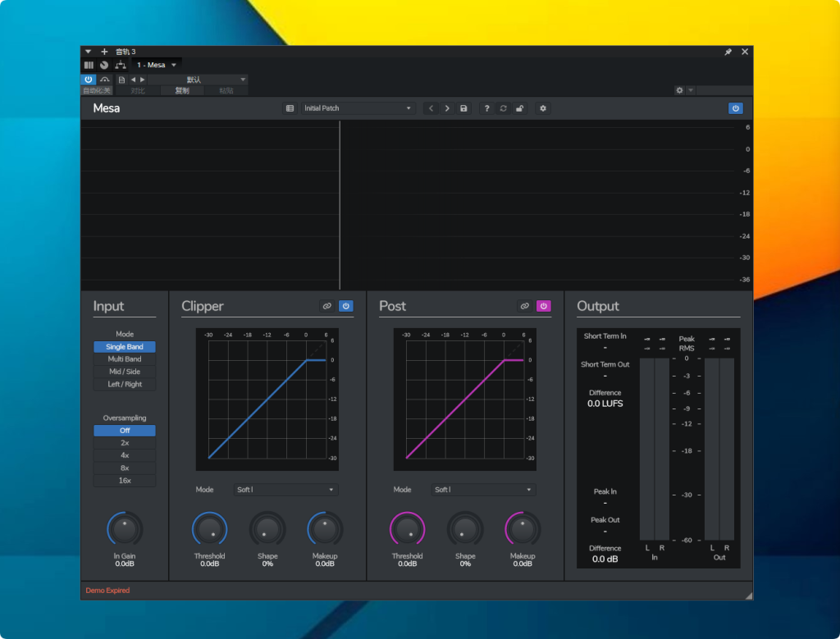
Task: Select Multi Band mode
Action: pos(125,358)
